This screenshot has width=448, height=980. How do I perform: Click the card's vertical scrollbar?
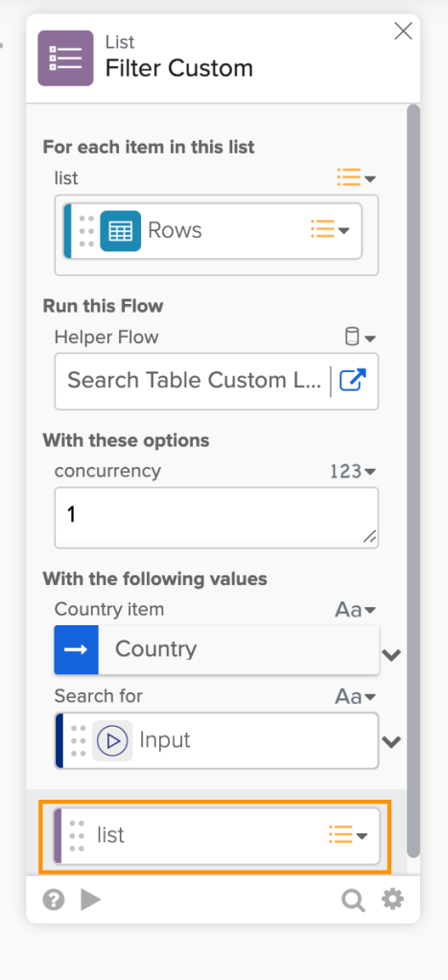pyautogui.click(x=413, y=481)
